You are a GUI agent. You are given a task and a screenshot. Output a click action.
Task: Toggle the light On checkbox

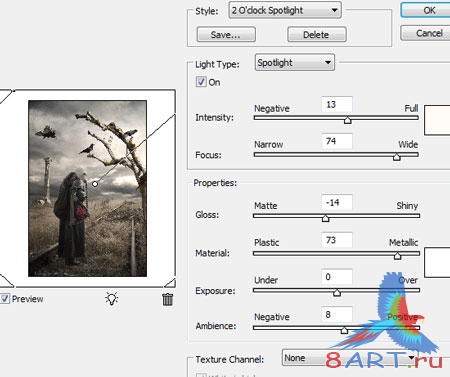(x=201, y=82)
